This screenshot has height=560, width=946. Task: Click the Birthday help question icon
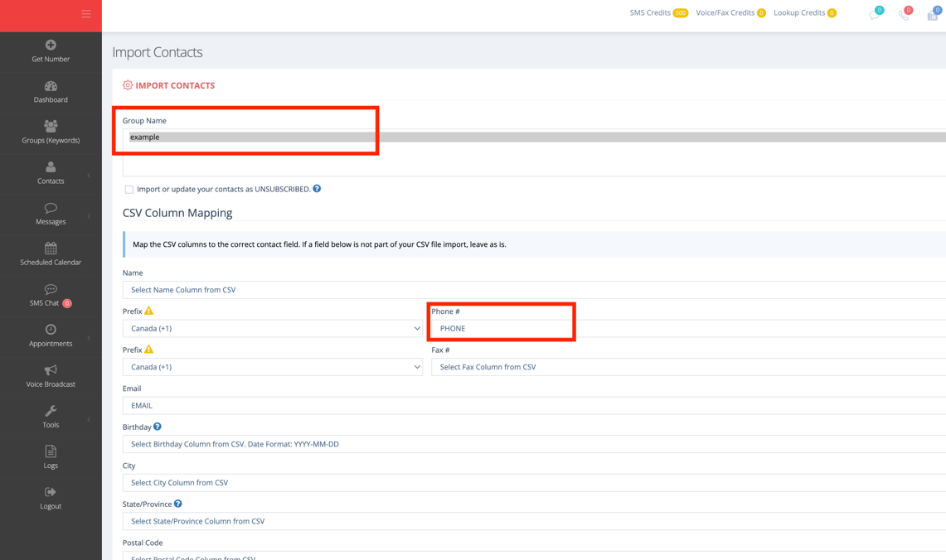click(158, 426)
